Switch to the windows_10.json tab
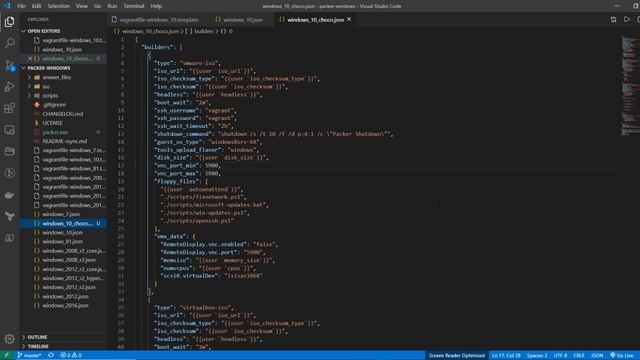The width and height of the screenshot is (640, 360). pyautogui.click(x=242, y=20)
